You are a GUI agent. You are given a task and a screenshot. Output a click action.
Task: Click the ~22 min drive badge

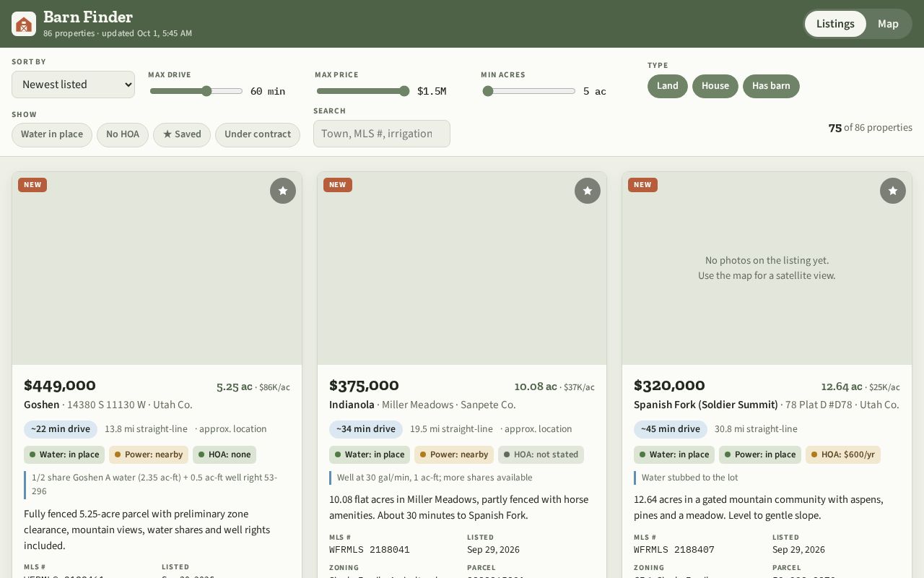click(61, 429)
